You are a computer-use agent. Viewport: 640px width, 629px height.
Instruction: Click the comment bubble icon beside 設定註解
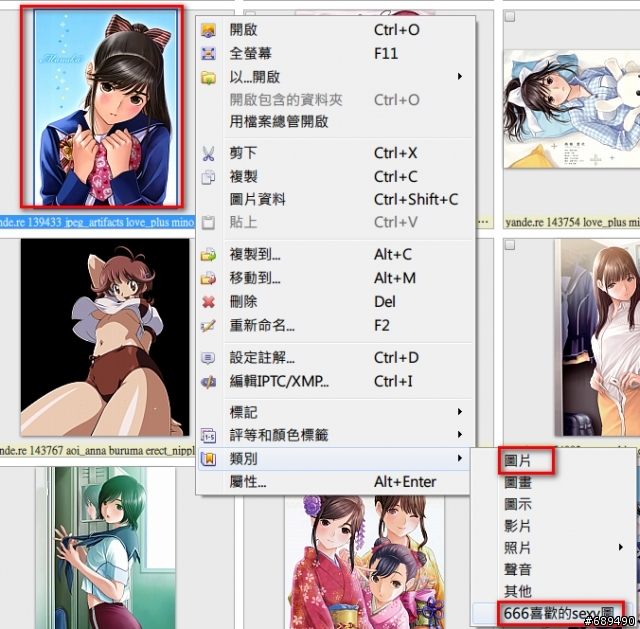(x=208, y=358)
